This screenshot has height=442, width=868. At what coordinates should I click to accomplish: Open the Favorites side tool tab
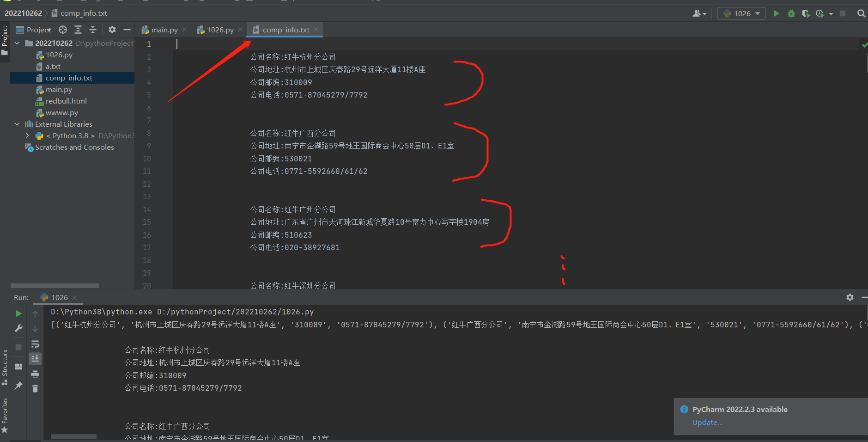[x=5, y=415]
